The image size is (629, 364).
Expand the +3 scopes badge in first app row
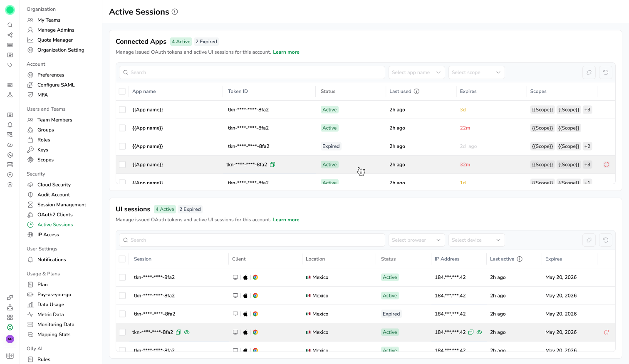click(x=587, y=110)
